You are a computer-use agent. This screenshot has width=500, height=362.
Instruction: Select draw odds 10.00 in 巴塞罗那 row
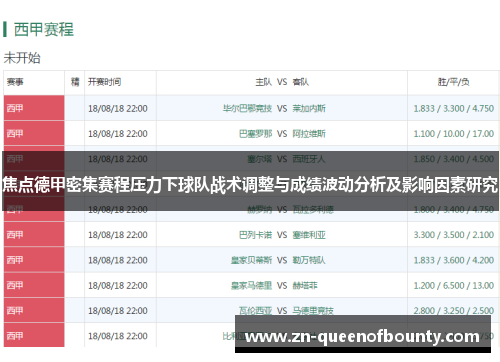[453, 134]
